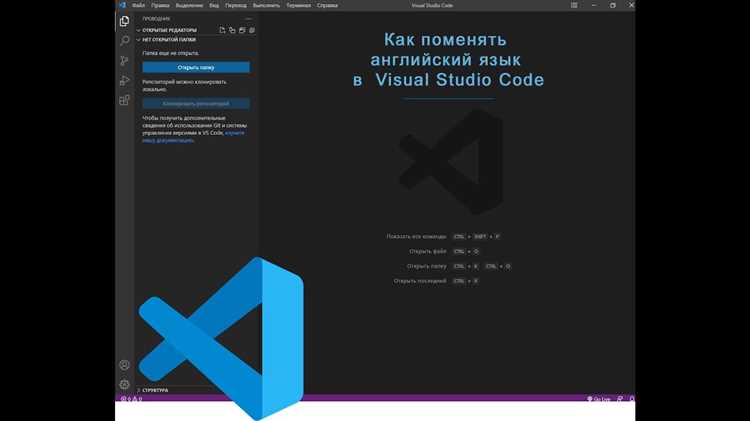Screen dimensions: 750x421
Task: Open the Выделение menu
Action: 189,5
